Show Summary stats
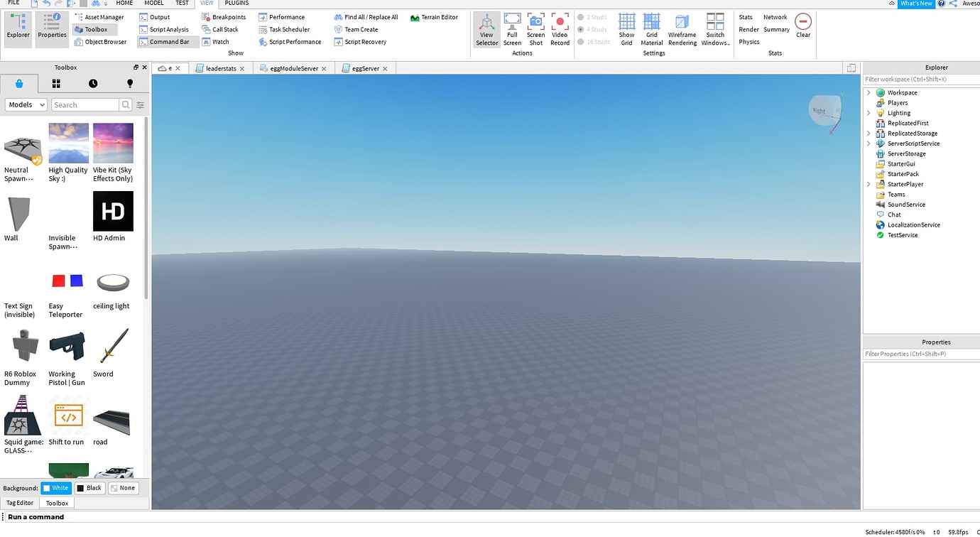Screen dimensions: 980x537 tap(776, 30)
